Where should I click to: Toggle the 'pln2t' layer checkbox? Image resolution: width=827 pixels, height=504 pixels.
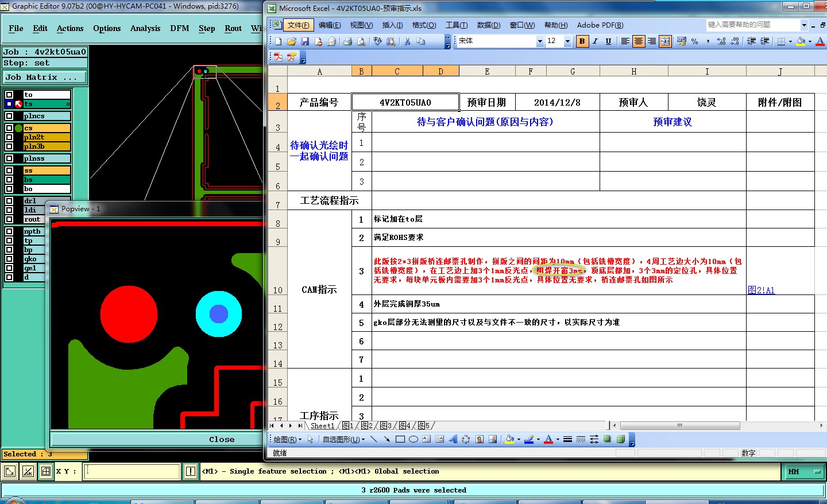pos(9,137)
